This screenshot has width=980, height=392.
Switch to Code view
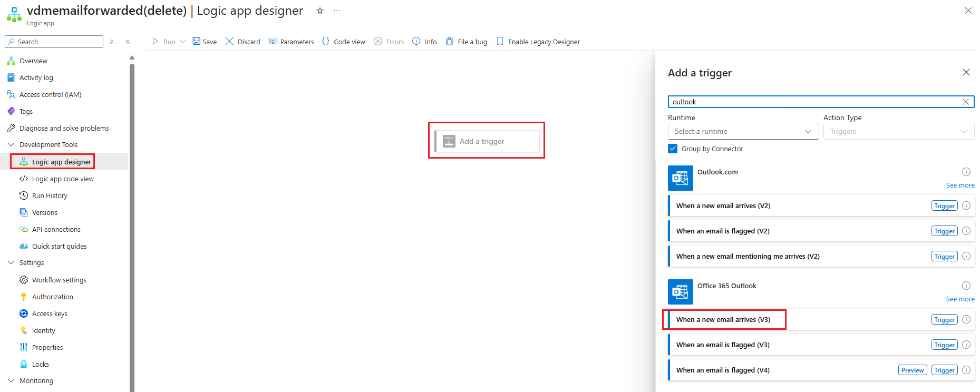pyautogui.click(x=343, y=42)
